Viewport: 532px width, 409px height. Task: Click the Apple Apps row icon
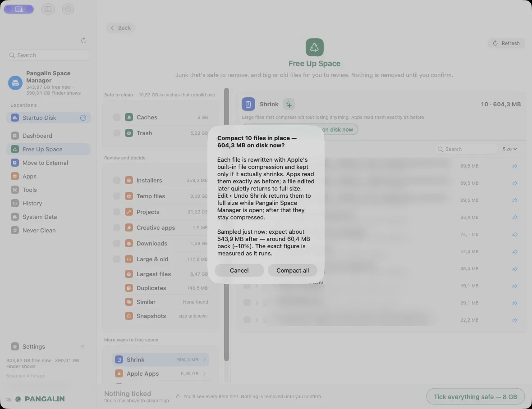[119, 373]
